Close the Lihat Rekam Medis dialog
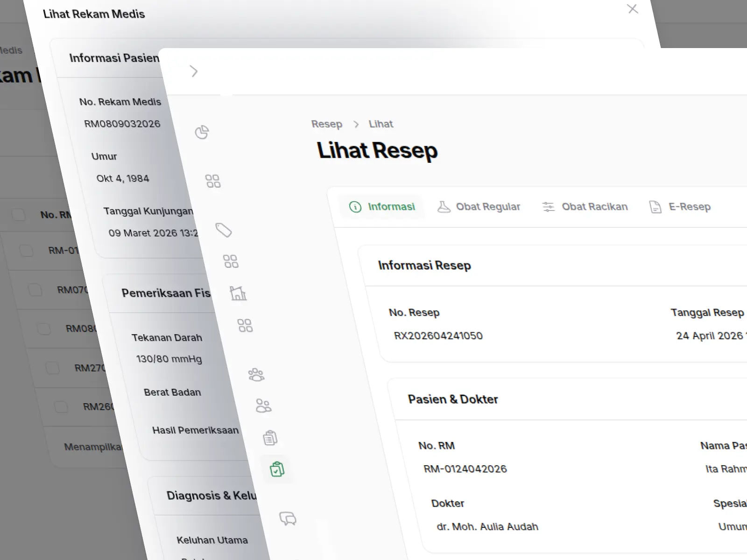747x560 pixels. click(x=633, y=9)
